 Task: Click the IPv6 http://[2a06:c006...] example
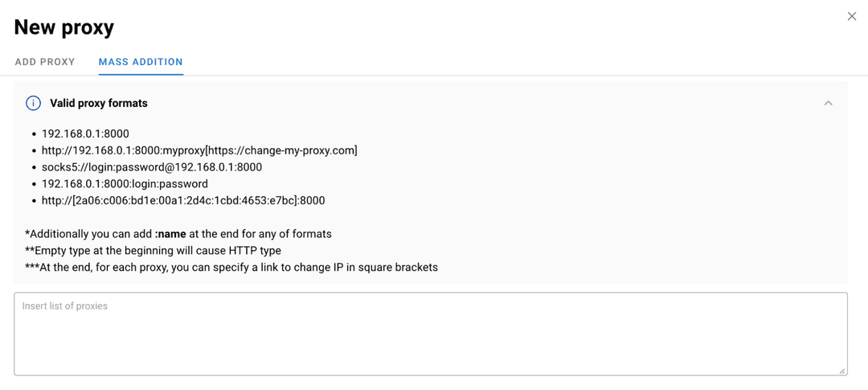(183, 200)
